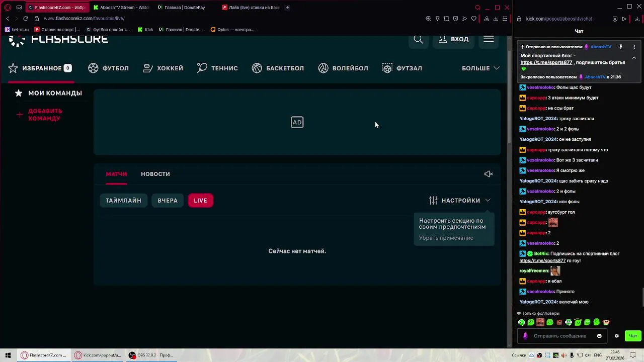Click the site padlock icon in Flashscore address bar
The image size is (644, 362).
37,19
